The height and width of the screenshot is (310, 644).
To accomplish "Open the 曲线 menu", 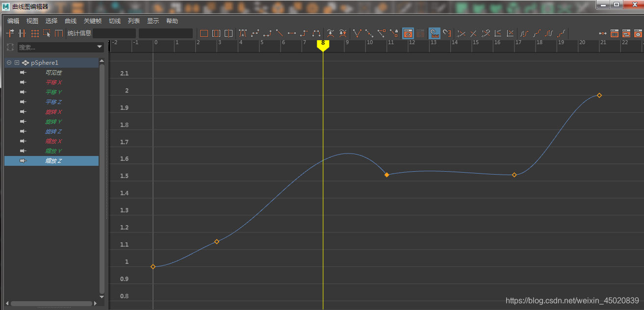I will click(x=71, y=21).
